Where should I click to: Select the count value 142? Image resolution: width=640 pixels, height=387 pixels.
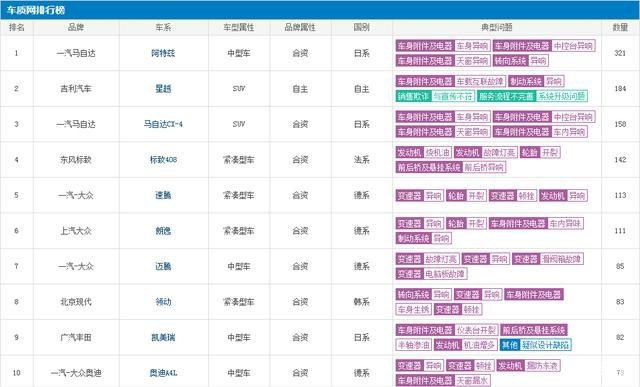tap(620, 160)
